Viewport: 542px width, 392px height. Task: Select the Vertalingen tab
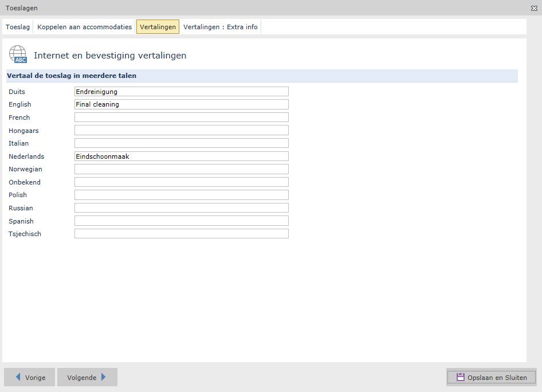(x=158, y=27)
